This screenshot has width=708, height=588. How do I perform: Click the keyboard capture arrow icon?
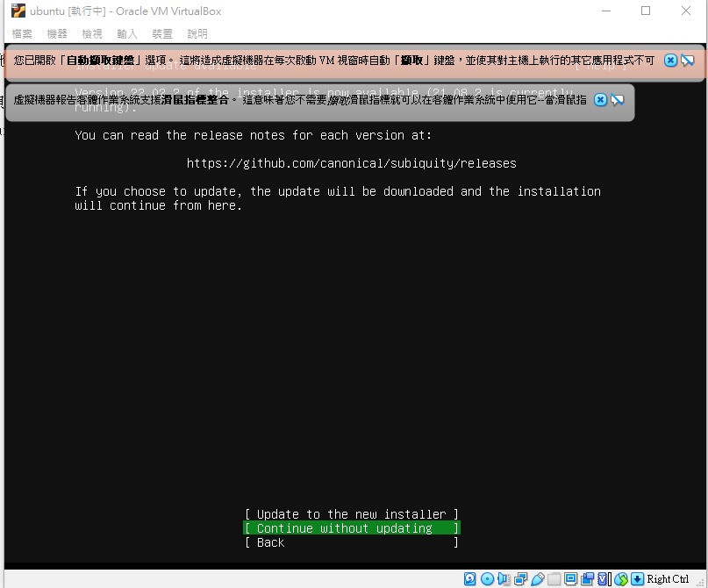[x=637, y=579]
